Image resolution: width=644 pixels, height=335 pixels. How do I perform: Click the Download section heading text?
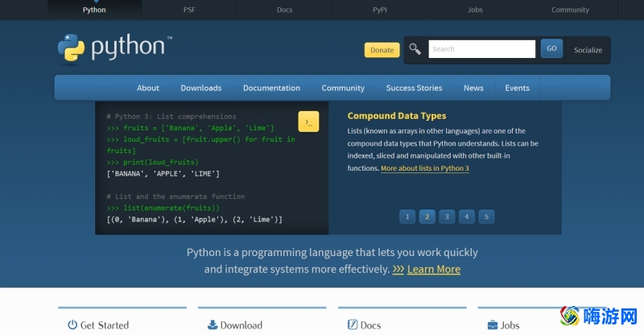point(241,325)
